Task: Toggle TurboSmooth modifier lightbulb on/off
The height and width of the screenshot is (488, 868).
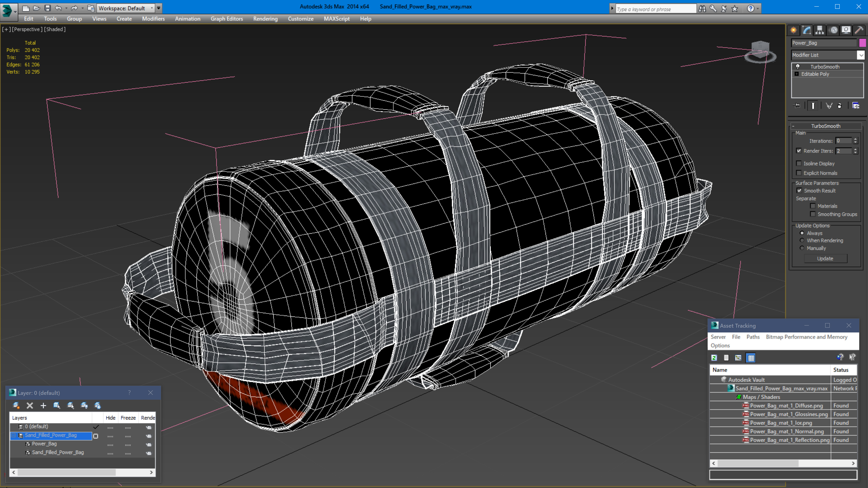Action: (x=797, y=67)
